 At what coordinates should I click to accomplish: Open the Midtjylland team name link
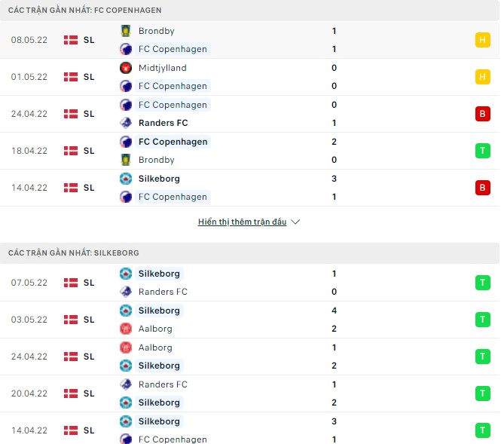point(162,68)
